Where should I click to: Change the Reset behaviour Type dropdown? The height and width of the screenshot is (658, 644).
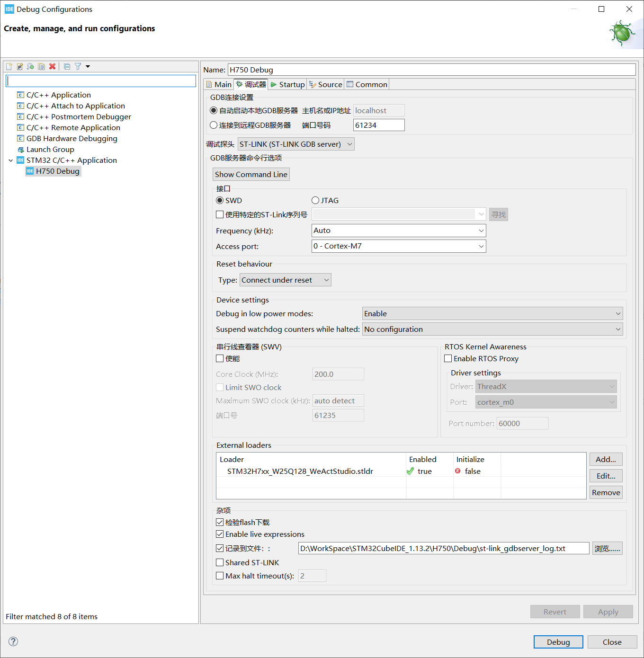[x=285, y=280]
